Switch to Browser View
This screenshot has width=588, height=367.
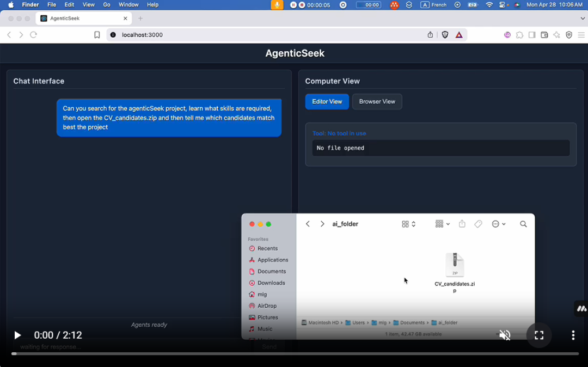(x=377, y=102)
